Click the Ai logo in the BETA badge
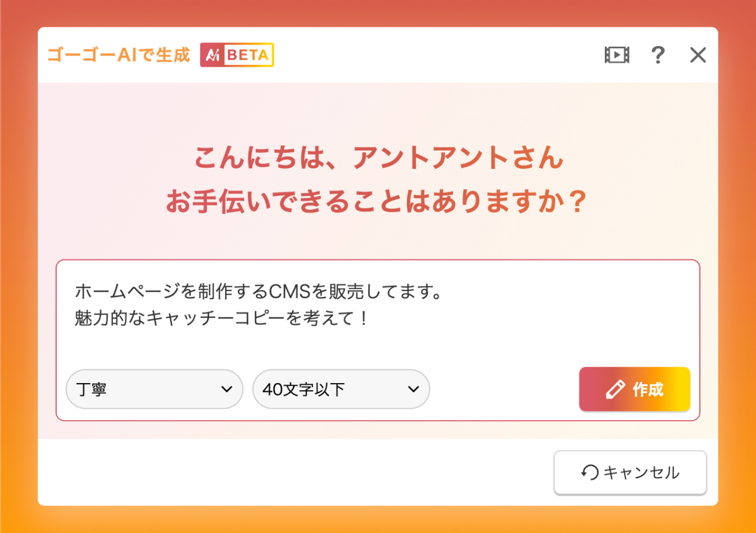This screenshot has width=756, height=533. tap(213, 54)
